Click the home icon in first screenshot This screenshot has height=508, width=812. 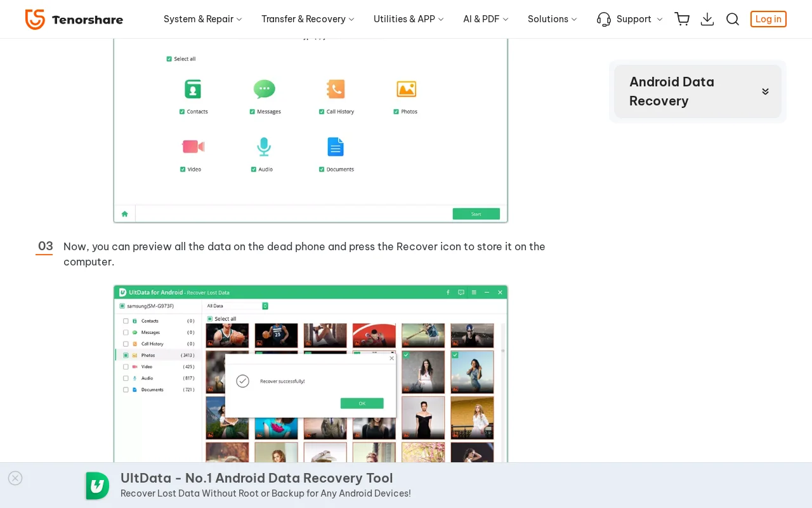(125, 214)
